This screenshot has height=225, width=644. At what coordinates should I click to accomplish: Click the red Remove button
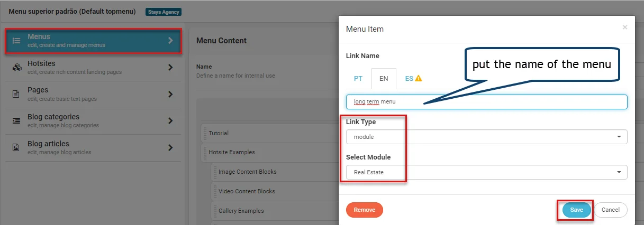[364, 210]
